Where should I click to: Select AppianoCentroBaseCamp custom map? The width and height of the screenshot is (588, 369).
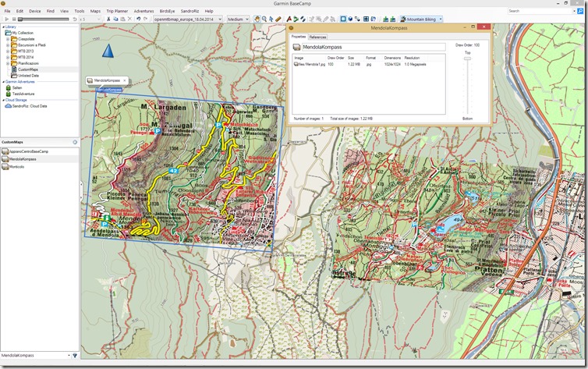click(x=29, y=151)
